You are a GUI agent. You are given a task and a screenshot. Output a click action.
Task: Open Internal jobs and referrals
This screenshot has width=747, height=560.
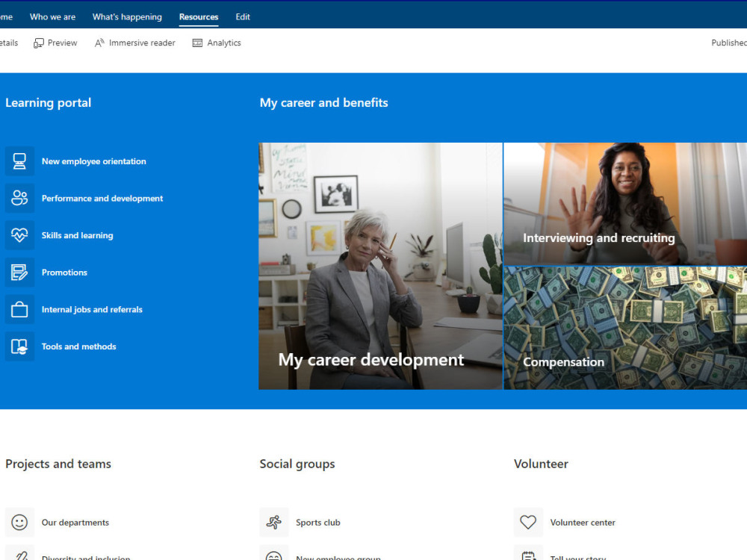pos(92,310)
